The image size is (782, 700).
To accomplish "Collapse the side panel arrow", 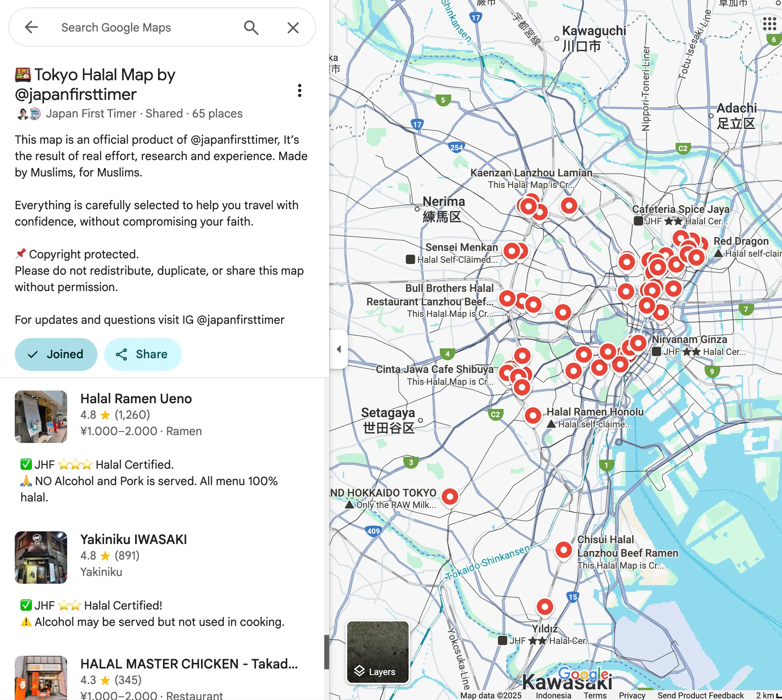I will point(339,349).
